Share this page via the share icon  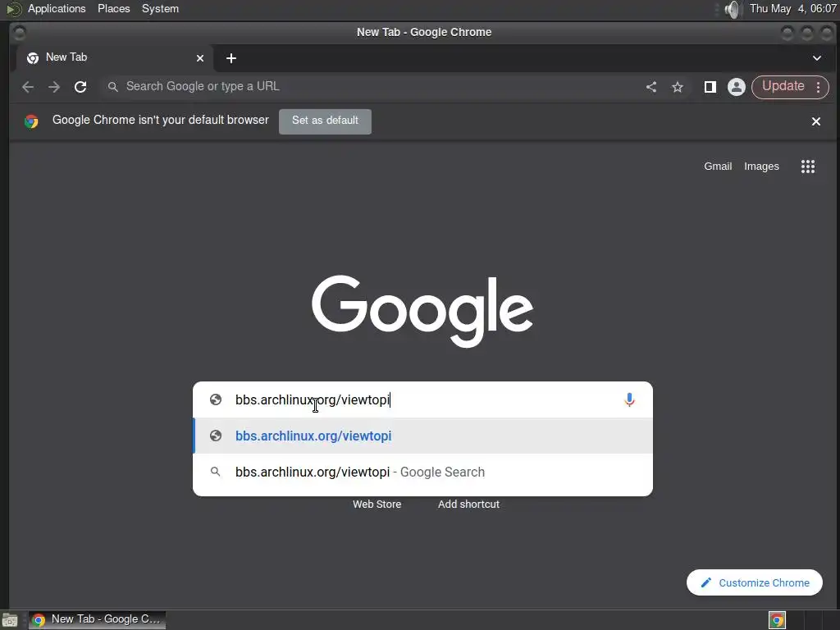point(651,87)
